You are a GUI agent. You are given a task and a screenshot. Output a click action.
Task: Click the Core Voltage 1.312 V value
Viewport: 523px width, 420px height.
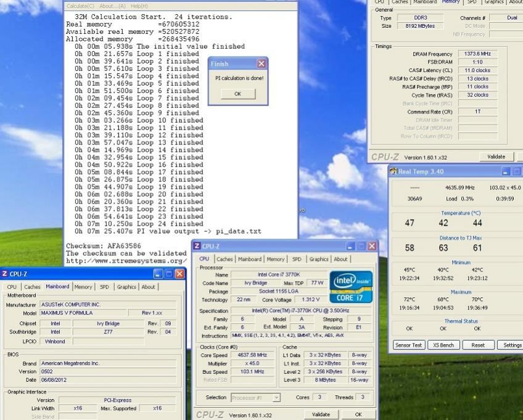pos(311,300)
